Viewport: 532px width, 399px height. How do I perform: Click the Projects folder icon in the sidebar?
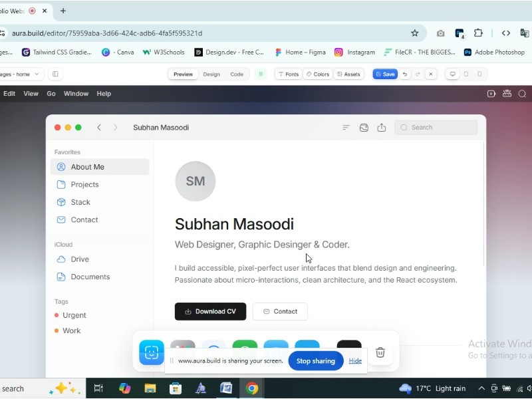61,184
